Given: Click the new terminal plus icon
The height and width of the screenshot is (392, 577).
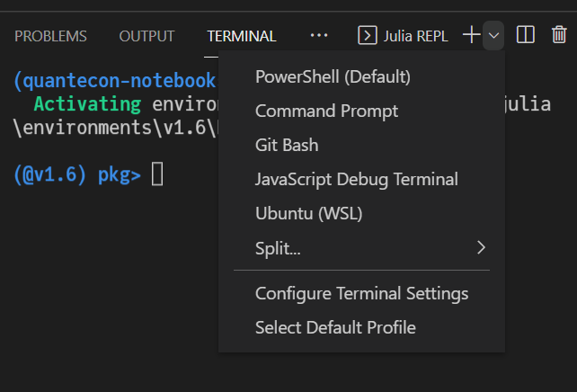Looking at the screenshot, I should click(471, 35).
